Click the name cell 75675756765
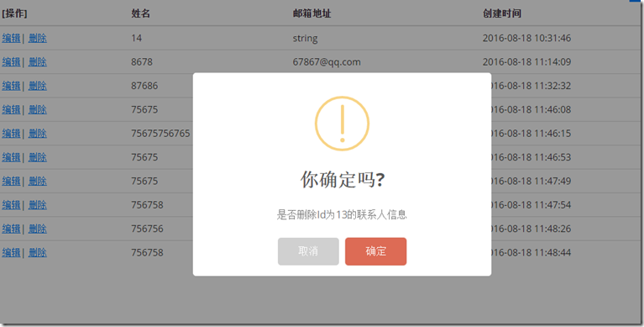This screenshot has width=644, height=327. 160,134
